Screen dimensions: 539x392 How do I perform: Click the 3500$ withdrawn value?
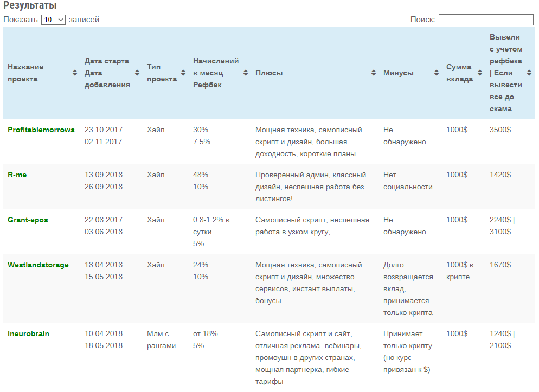(500, 130)
